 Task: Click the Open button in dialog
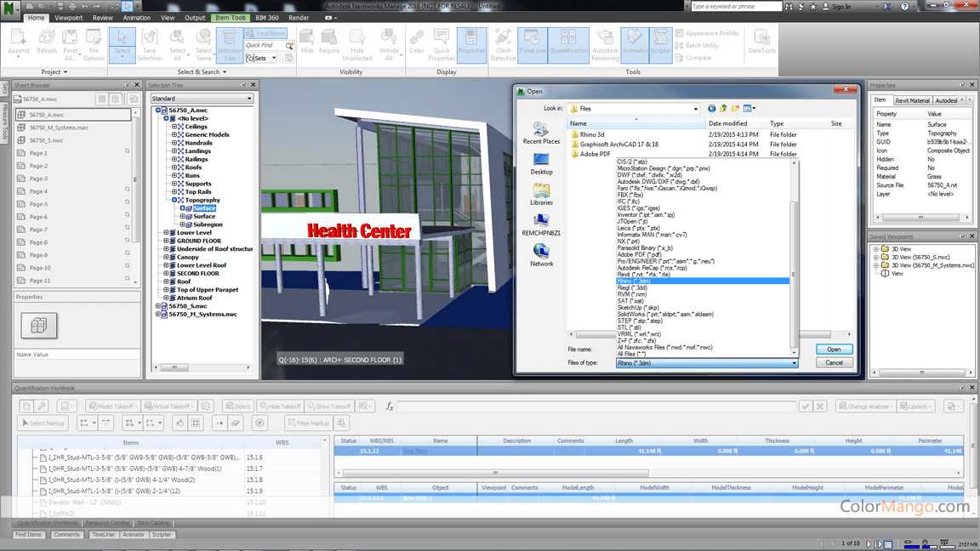click(x=834, y=349)
